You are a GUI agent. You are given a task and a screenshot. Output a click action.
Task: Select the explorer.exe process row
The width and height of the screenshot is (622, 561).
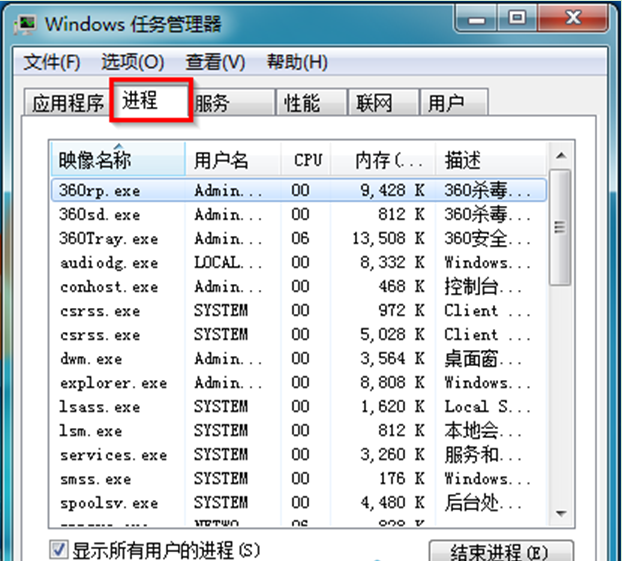tap(299, 382)
